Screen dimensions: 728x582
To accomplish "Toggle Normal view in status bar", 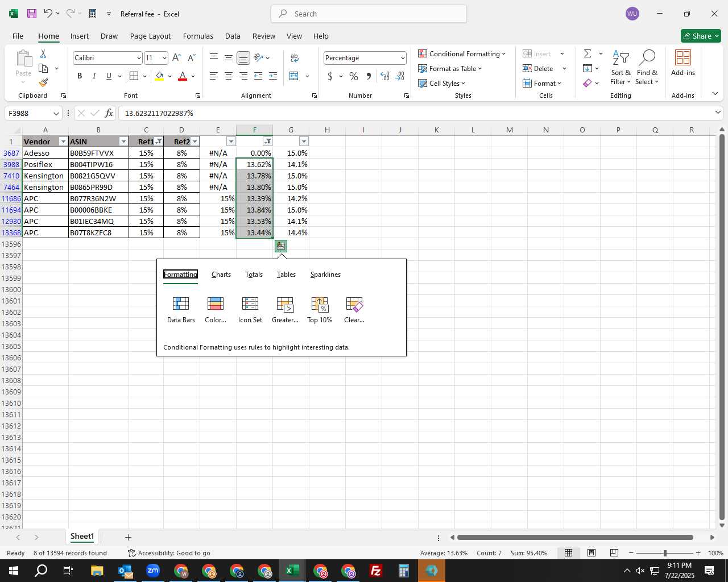I will tap(568, 553).
